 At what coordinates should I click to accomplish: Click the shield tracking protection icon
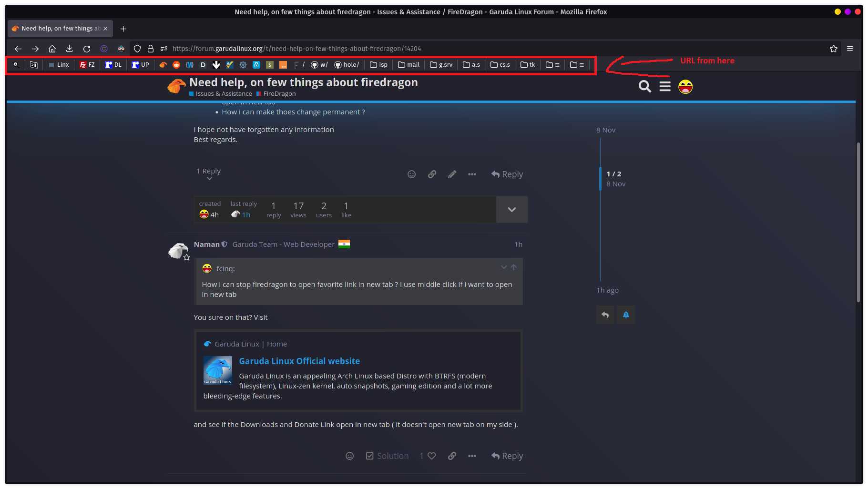click(x=137, y=49)
